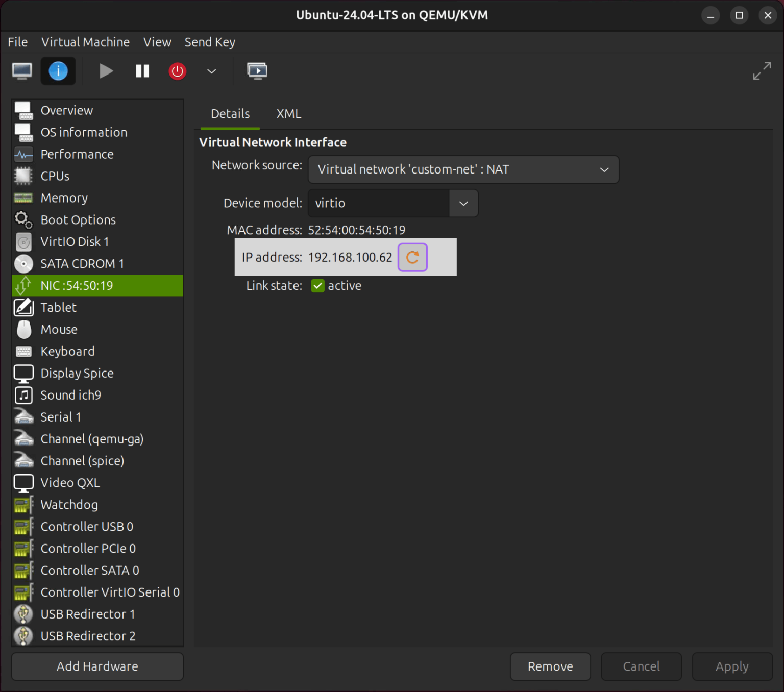Image resolution: width=784 pixels, height=692 pixels.
Task: Select the show virtual hardware details info icon
Action: [58, 71]
